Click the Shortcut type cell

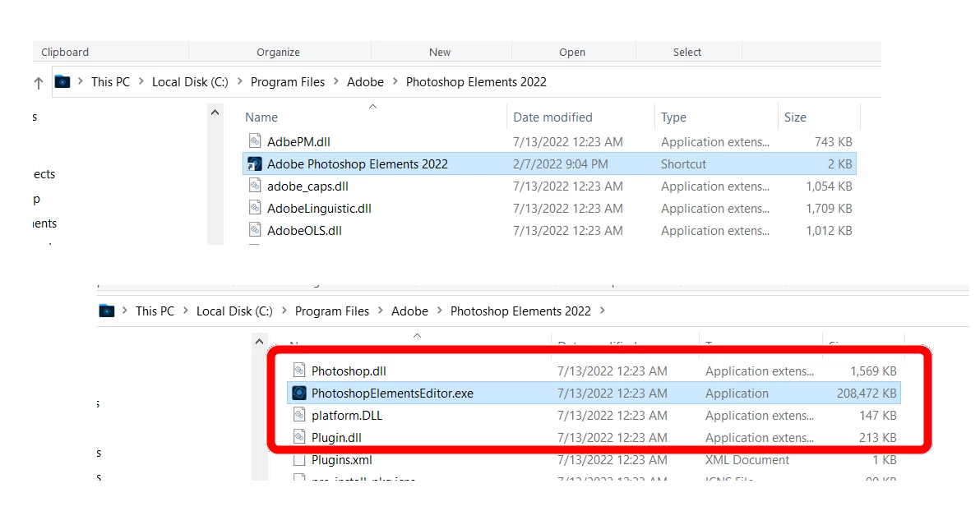click(x=683, y=164)
